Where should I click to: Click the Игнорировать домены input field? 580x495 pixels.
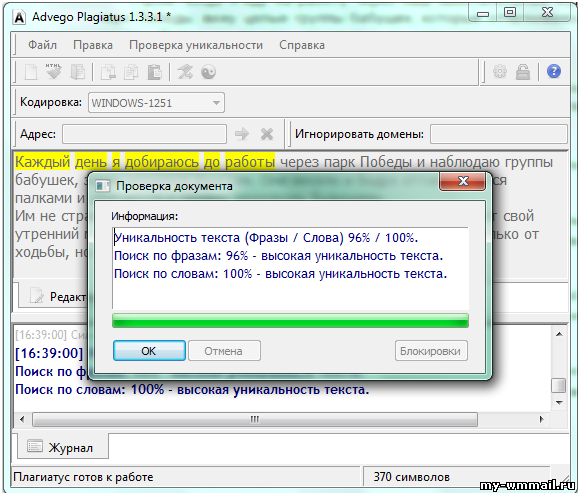(499, 134)
